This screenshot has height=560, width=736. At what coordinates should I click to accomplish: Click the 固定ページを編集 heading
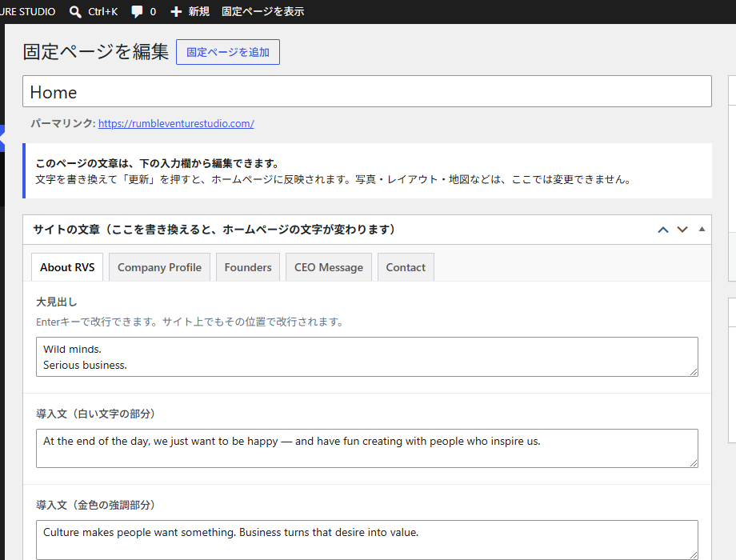(96, 52)
